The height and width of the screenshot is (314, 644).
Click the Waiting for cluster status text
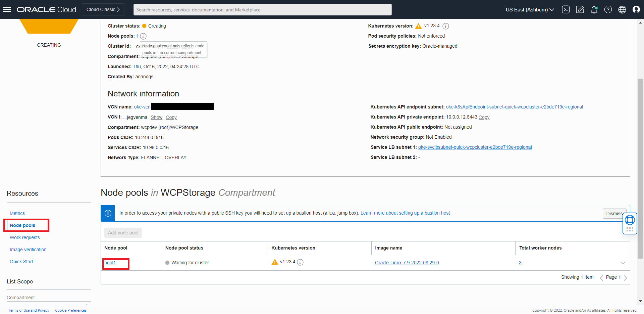tap(190, 263)
